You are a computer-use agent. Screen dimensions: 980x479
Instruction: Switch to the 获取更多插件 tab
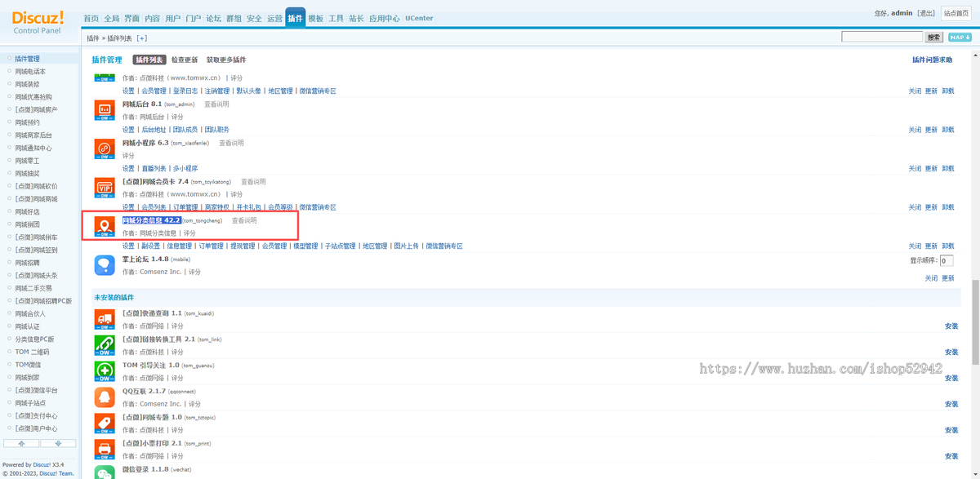(226, 60)
